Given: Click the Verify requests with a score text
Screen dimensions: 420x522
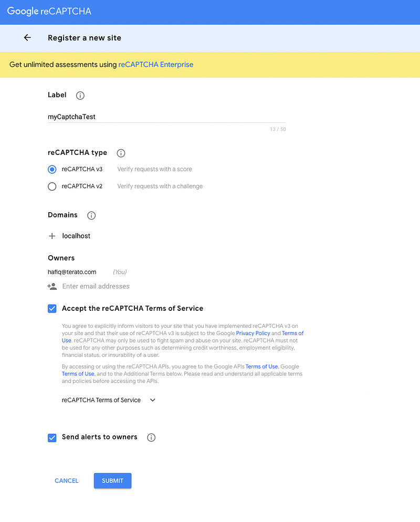Looking at the screenshot, I should point(154,169).
